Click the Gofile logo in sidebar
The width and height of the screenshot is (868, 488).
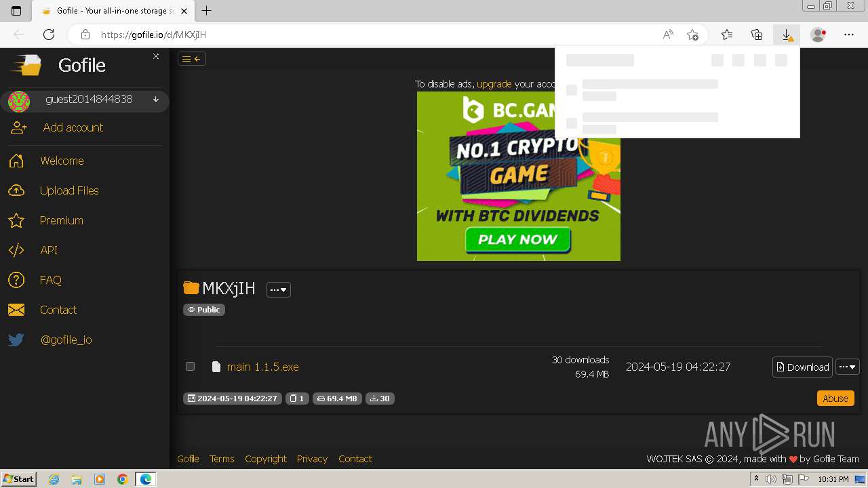(x=26, y=65)
